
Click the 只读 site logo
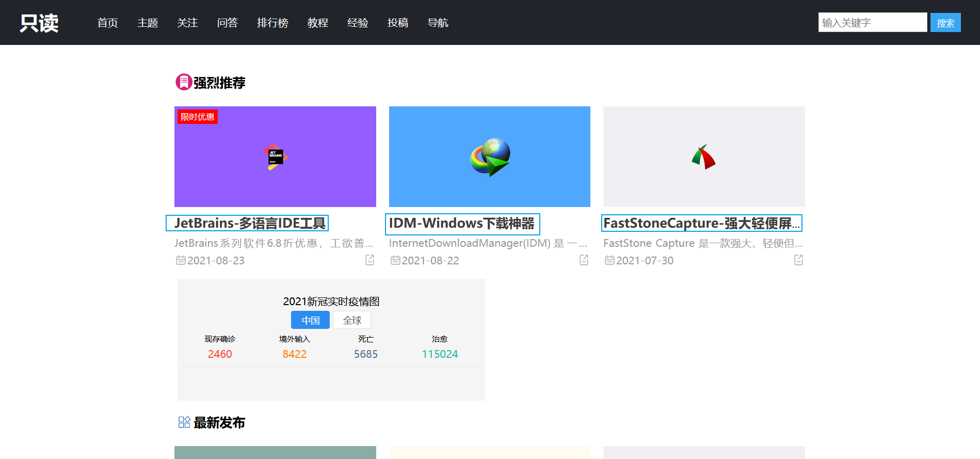click(39, 23)
